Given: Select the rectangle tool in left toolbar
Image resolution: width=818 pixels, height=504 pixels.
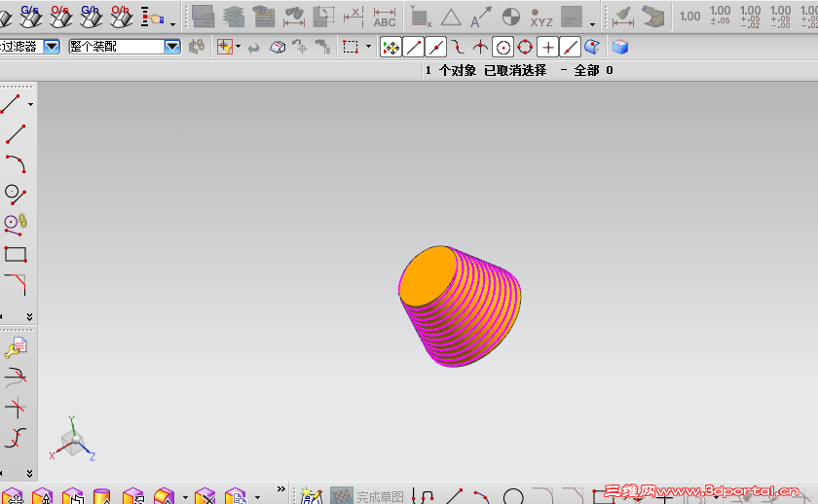Looking at the screenshot, I should [x=16, y=254].
